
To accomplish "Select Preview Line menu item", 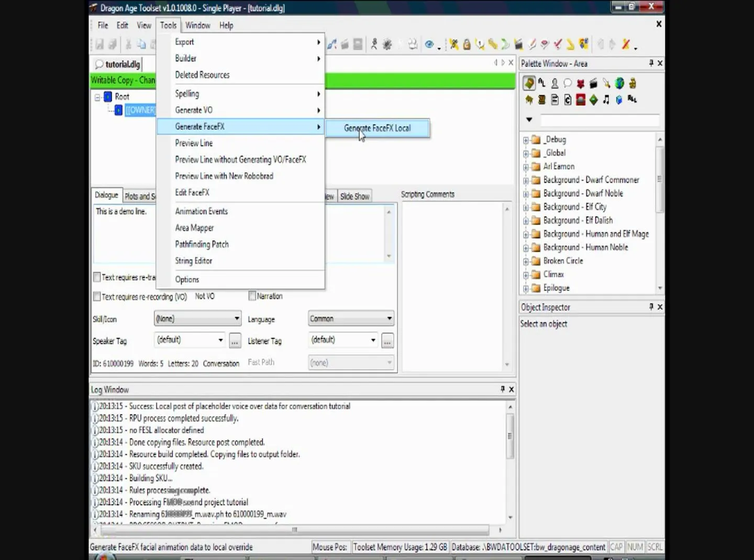I will (x=240, y=143).
